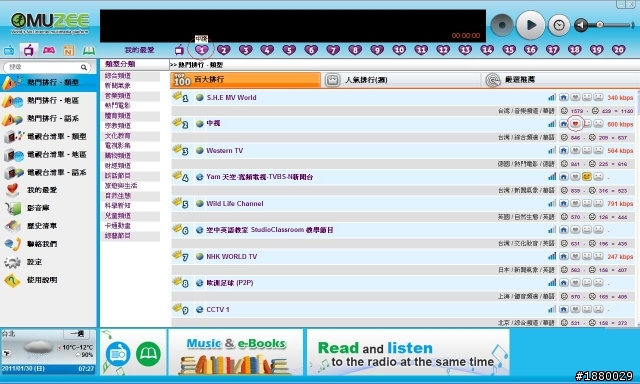The image size is (640, 384).
Task: Toggle favorite heart on S.H.E MV World row
Action: point(575,98)
